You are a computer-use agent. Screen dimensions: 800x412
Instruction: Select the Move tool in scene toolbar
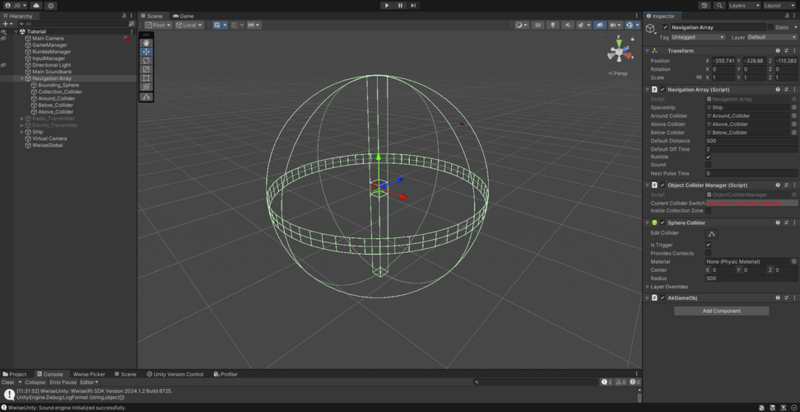[147, 51]
